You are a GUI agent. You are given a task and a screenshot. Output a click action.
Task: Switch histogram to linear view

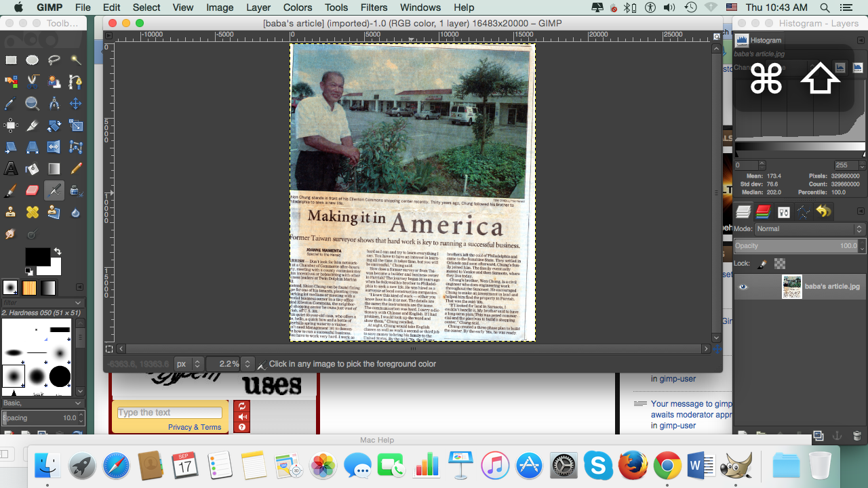pos(840,67)
